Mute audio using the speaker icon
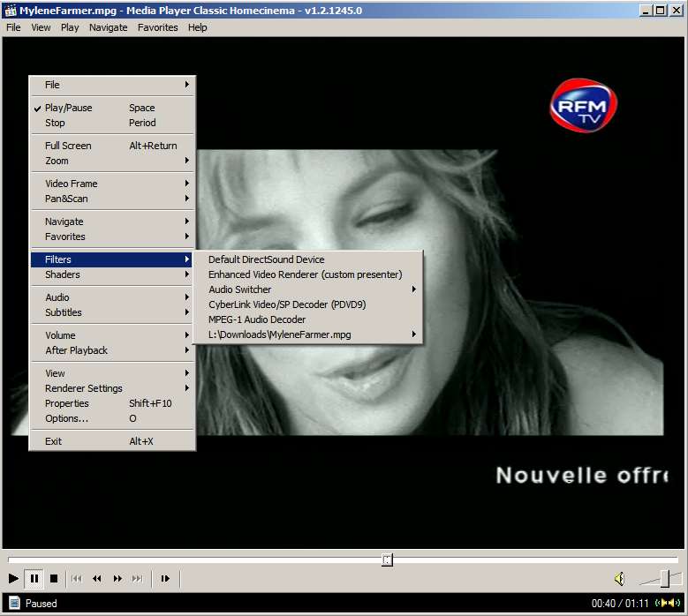The height and width of the screenshot is (616, 688). coord(619,579)
